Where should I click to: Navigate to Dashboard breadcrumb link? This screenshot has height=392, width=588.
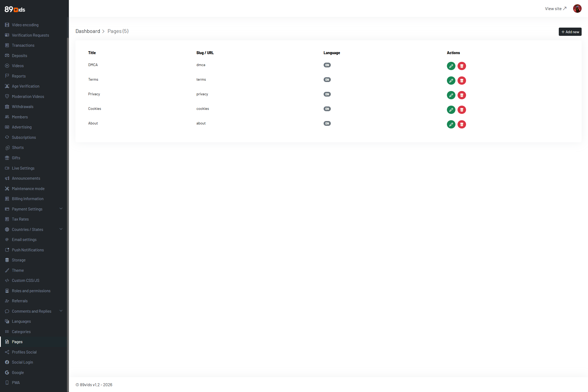[88, 31]
